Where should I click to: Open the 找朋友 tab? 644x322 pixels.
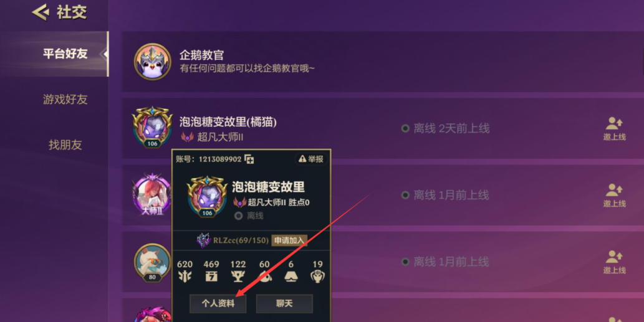(65, 144)
